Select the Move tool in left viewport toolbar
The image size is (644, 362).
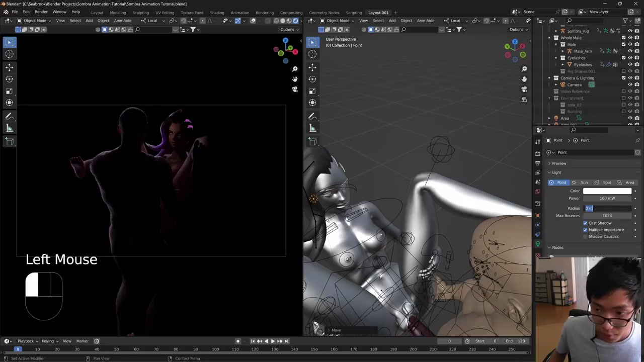tap(9, 67)
